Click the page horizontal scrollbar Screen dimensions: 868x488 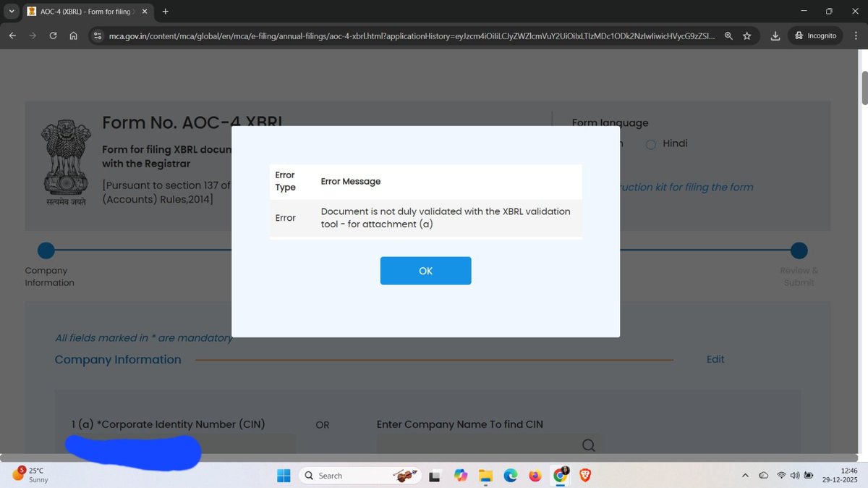point(429,458)
